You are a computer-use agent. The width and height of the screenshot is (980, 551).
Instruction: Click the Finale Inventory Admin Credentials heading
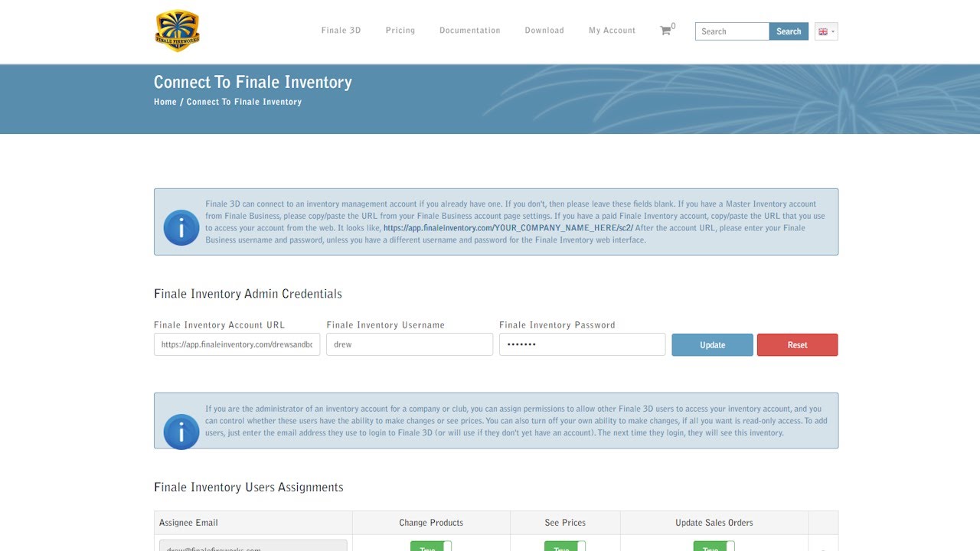pos(248,294)
